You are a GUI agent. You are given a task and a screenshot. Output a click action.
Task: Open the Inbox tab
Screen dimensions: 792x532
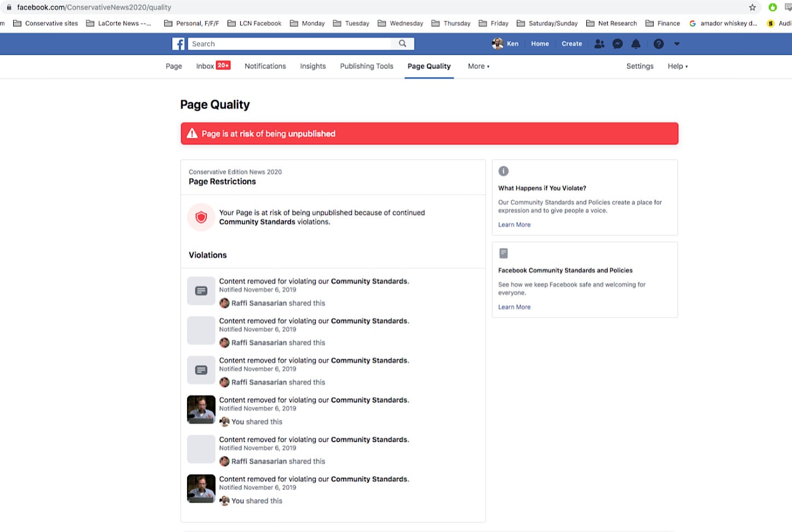coord(205,66)
